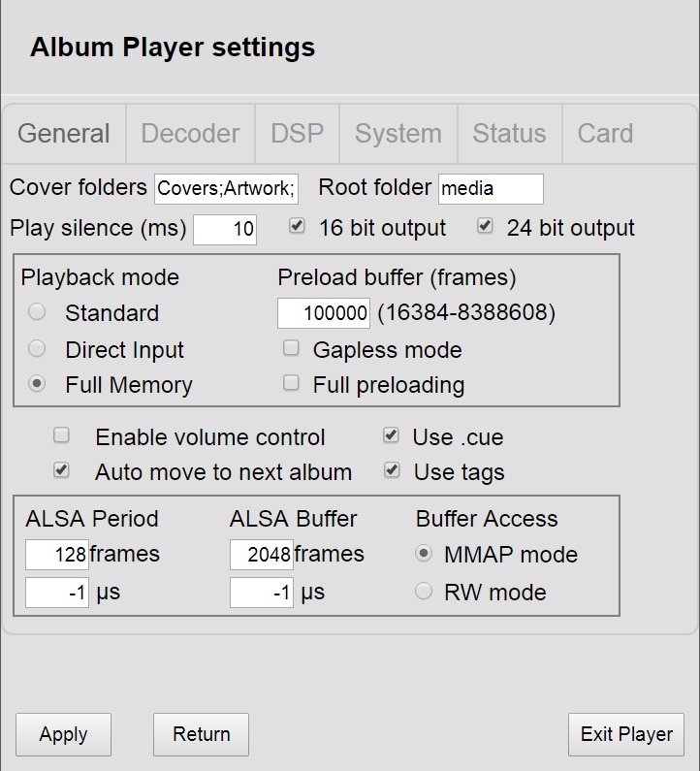Screen dimensions: 700x771
Task: Click the Apply button
Action: (x=63, y=734)
